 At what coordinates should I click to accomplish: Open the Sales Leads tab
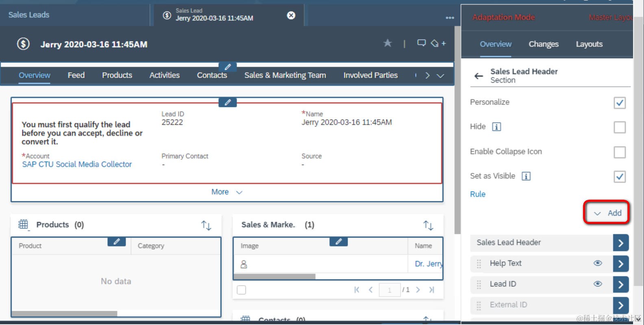click(x=29, y=15)
